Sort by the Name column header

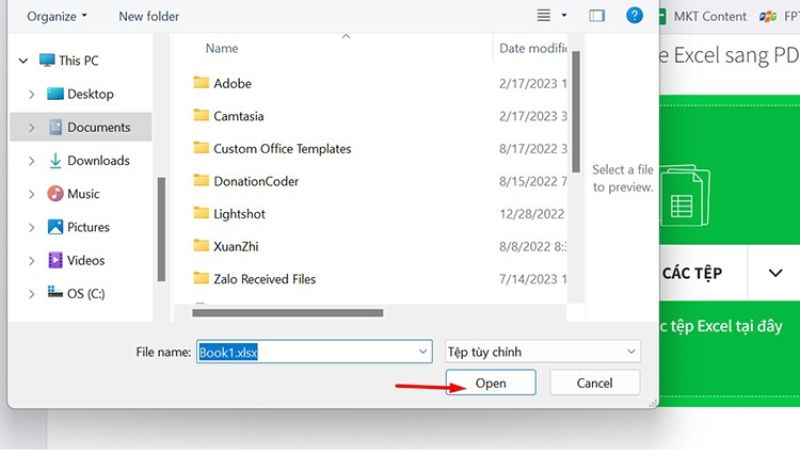pyautogui.click(x=222, y=48)
